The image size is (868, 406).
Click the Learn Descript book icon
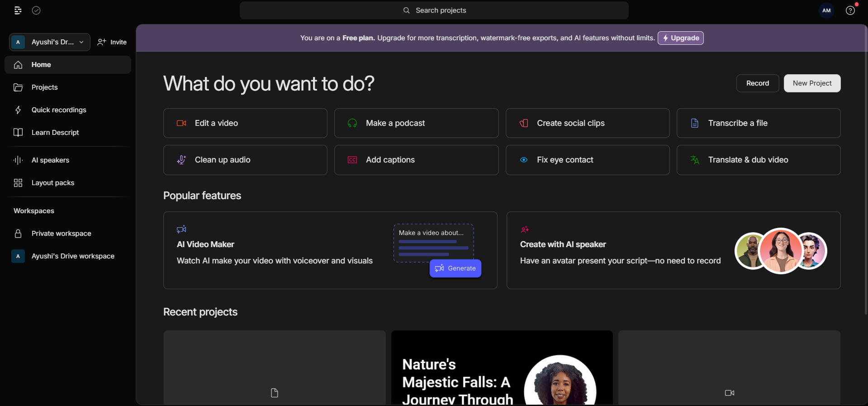point(18,133)
